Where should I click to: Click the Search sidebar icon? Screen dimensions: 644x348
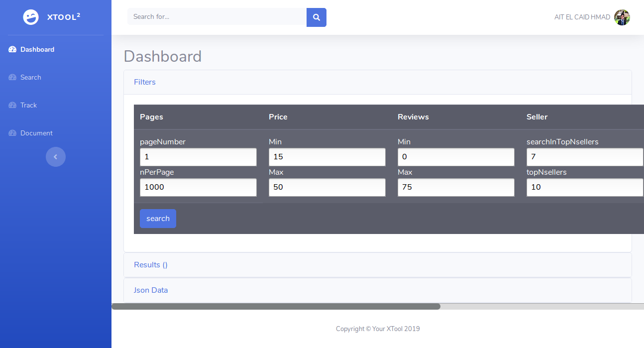coord(13,78)
